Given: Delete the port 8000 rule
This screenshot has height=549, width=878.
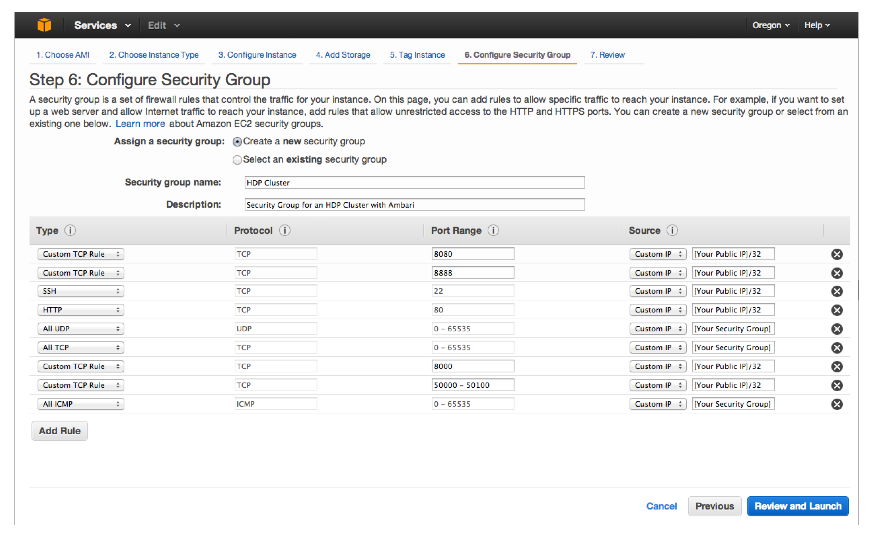Looking at the screenshot, I should (x=837, y=367).
